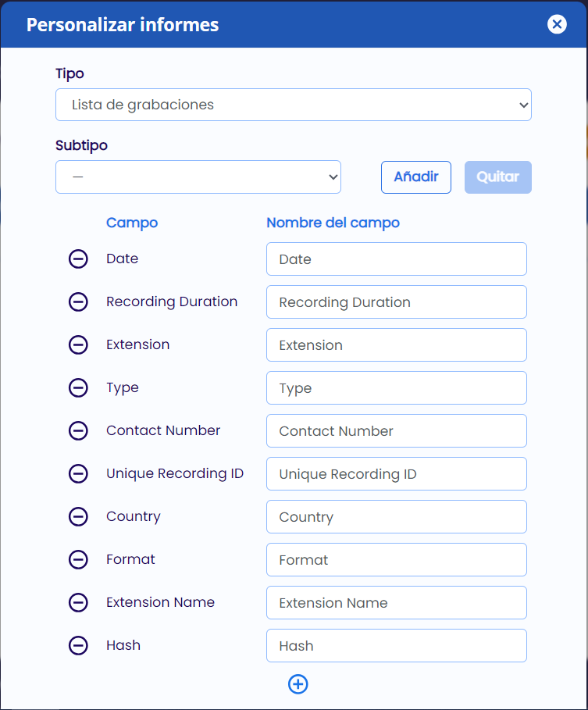This screenshot has height=710, width=588.
Task: Click the Country campo label
Action: coord(134,516)
